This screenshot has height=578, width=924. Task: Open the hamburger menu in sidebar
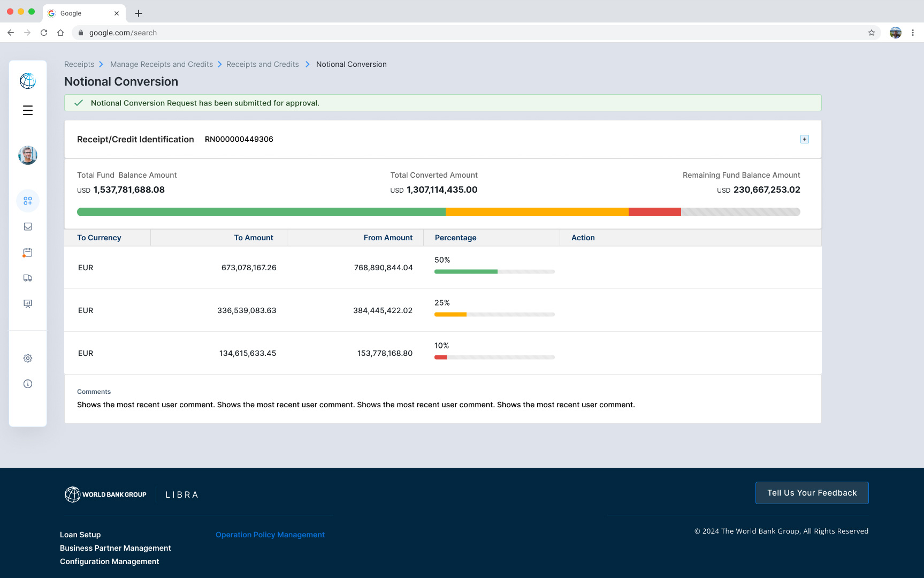tap(28, 110)
